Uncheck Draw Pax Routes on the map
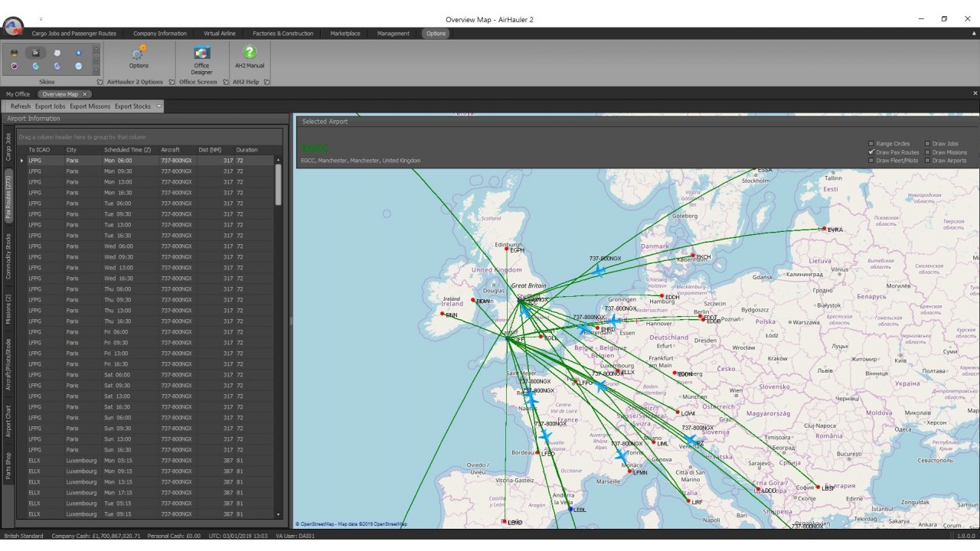This screenshot has width=980, height=551. [871, 152]
